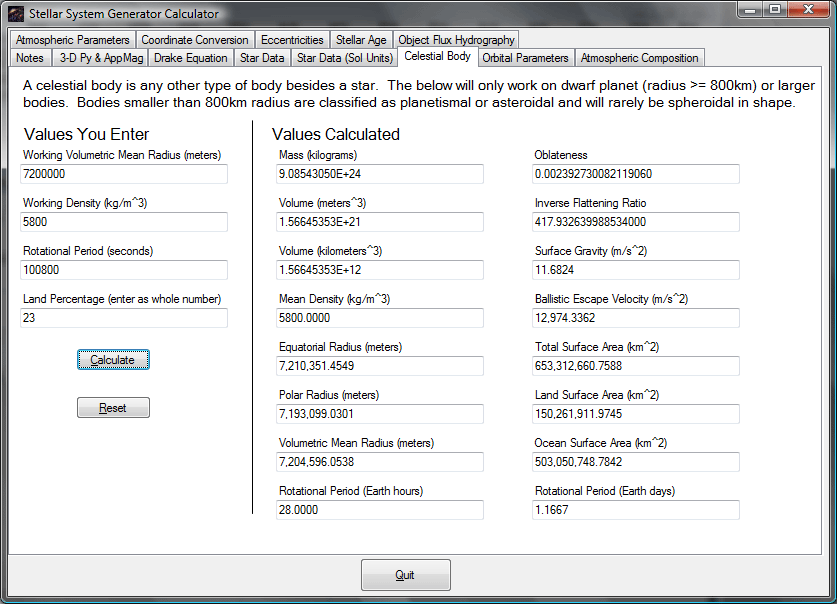
Task: Focus the Working Volumetric Mean Radius field
Action: click(x=124, y=174)
